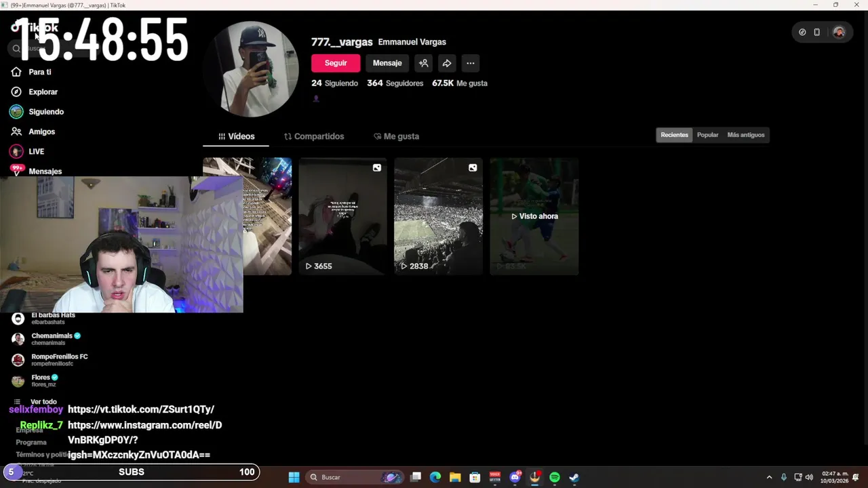Open the clock showing 02:47 a. m.
The width and height of the screenshot is (868, 488).
pos(834,477)
